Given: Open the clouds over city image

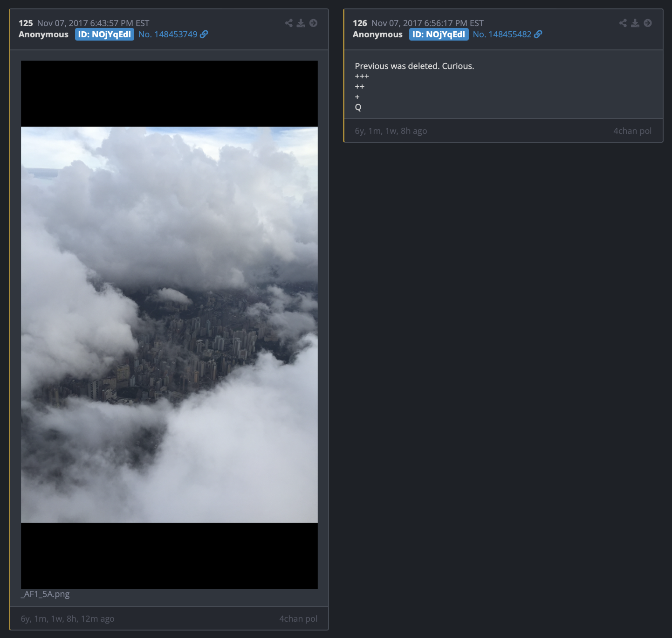Looking at the screenshot, I should pyautogui.click(x=169, y=325).
